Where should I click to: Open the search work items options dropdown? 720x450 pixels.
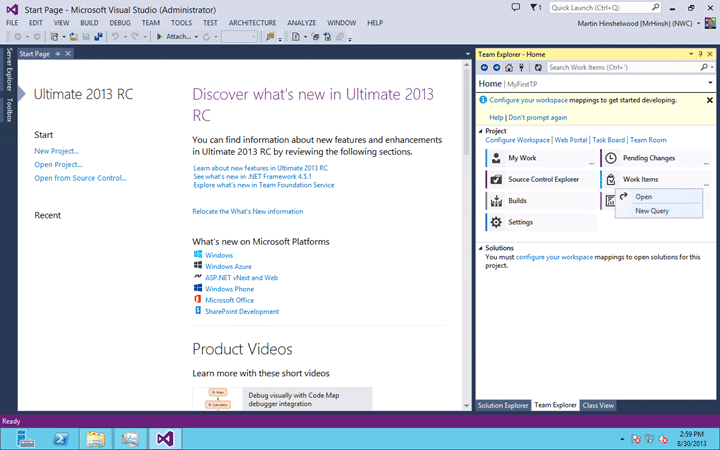[712, 68]
